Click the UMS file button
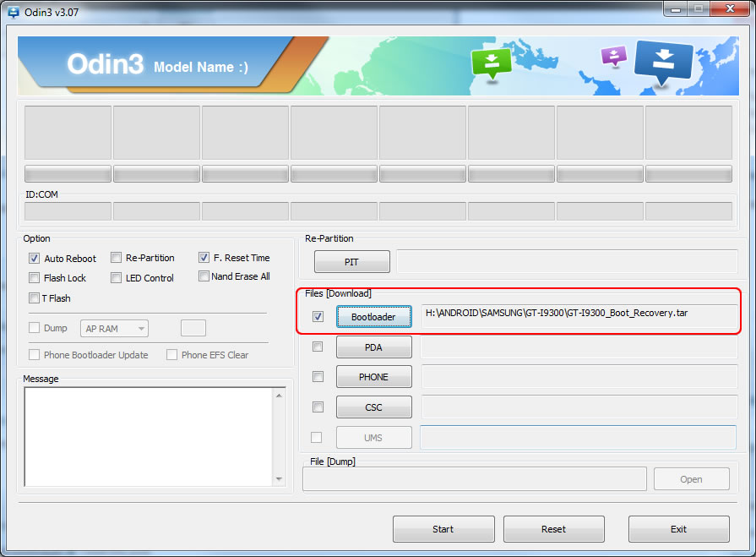The width and height of the screenshot is (756, 557). (373, 438)
